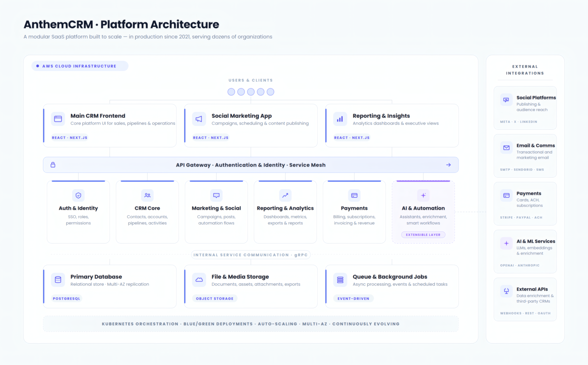Click the Main CRM Frontend window icon
This screenshot has height=365, width=588.
click(58, 119)
